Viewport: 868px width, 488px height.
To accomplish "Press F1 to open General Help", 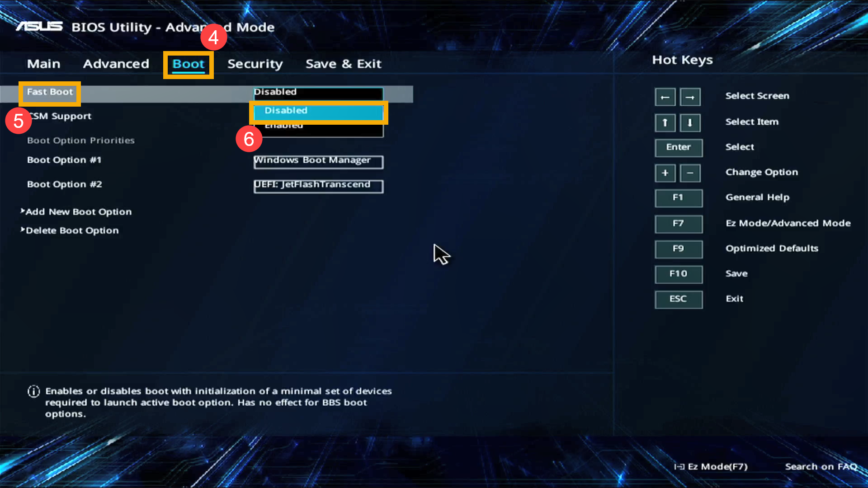I will (679, 198).
